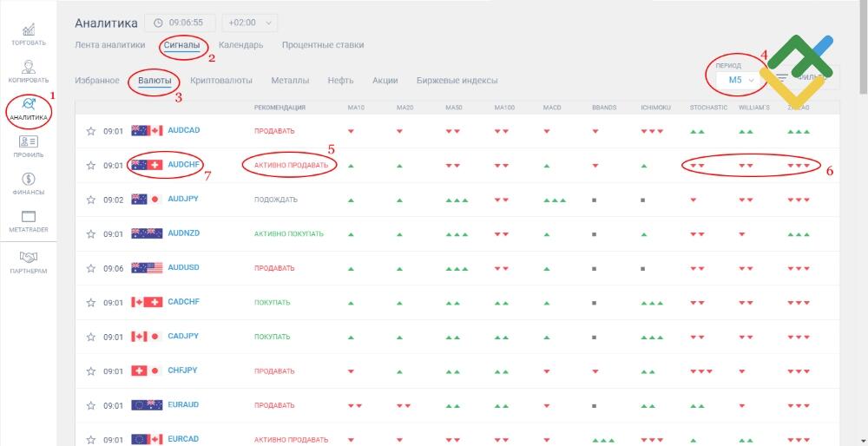Click the MA100 column header
Viewport: 868px width, 446px height.
[x=504, y=108]
